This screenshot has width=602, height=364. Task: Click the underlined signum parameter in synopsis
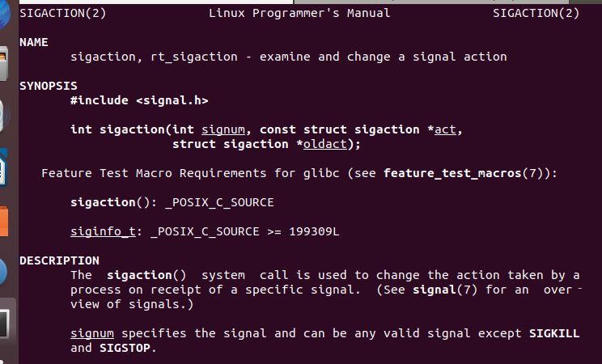click(223, 129)
